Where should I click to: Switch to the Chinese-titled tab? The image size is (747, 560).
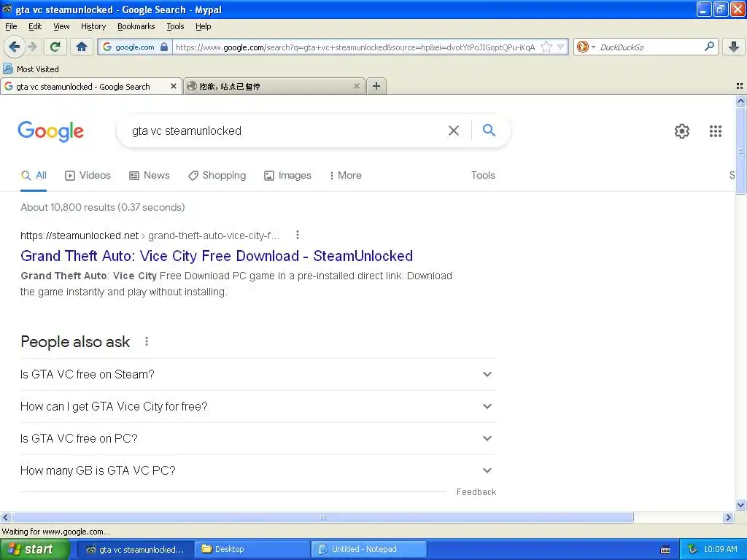274,86
